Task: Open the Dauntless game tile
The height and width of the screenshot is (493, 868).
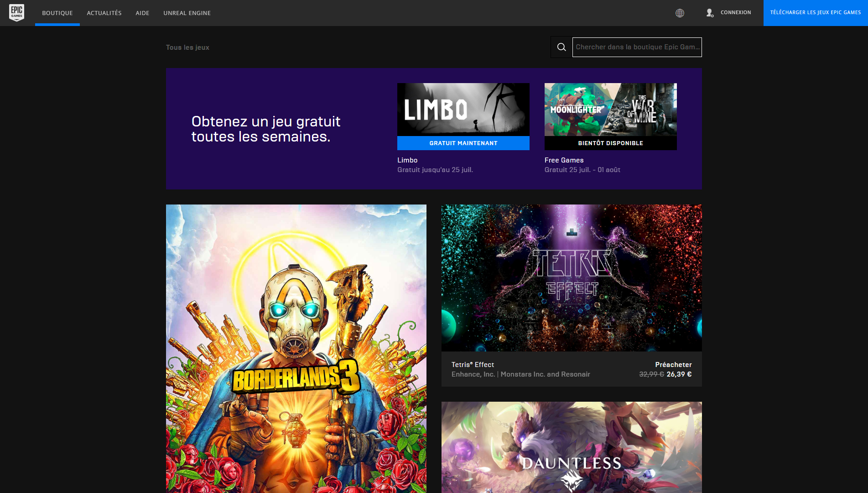Action: (572, 447)
